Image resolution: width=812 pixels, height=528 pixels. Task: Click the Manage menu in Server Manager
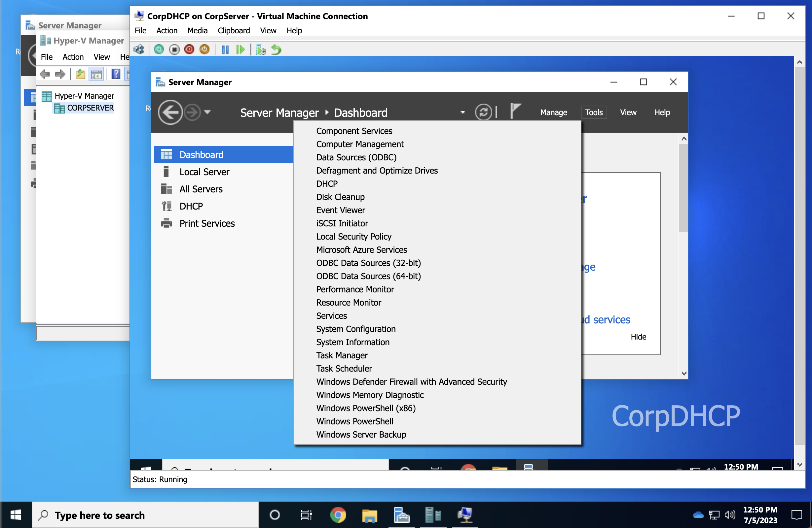coord(553,112)
